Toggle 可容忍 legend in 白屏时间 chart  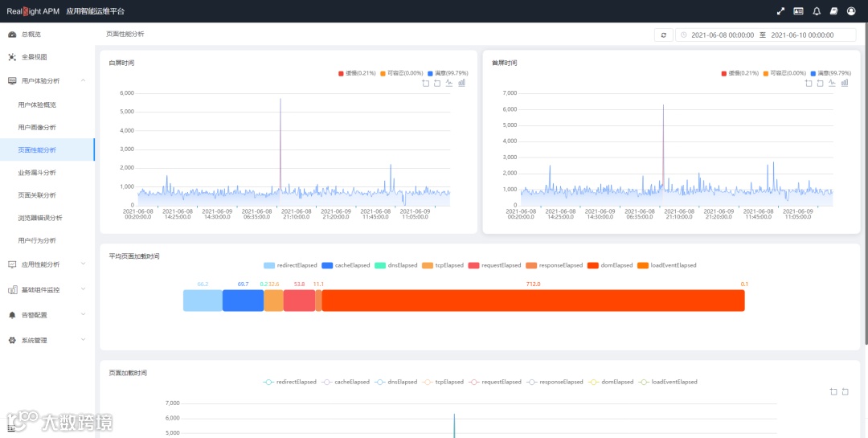click(x=402, y=73)
